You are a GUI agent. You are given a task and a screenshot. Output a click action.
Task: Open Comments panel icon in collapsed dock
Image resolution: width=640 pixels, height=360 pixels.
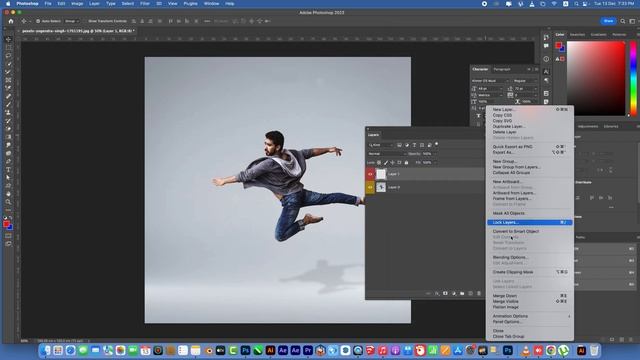[546, 46]
